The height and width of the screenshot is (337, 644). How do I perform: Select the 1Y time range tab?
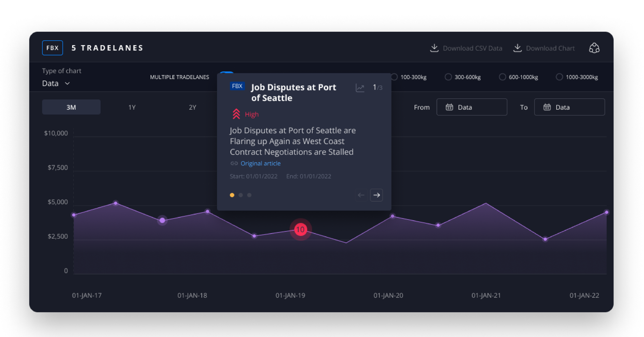click(132, 107)
